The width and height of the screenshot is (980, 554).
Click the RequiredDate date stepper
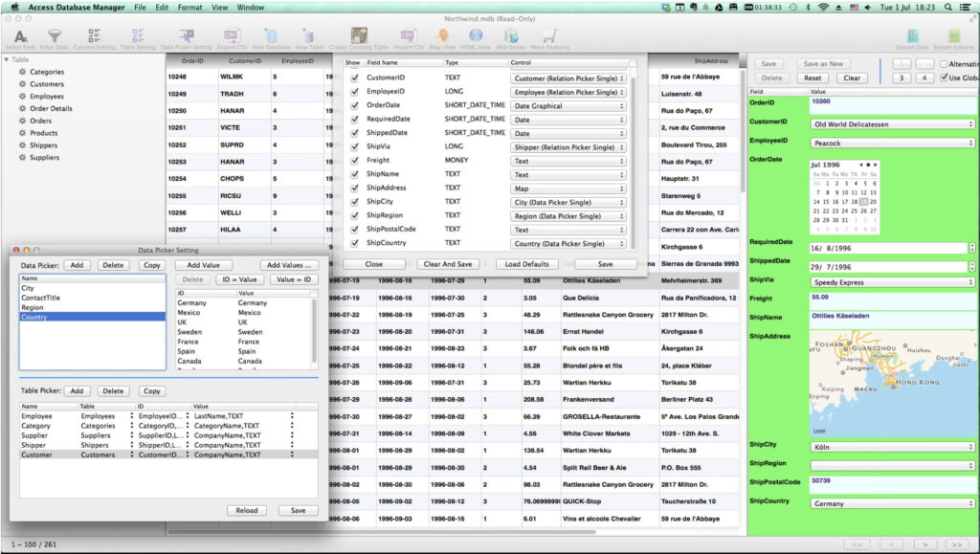972,248
